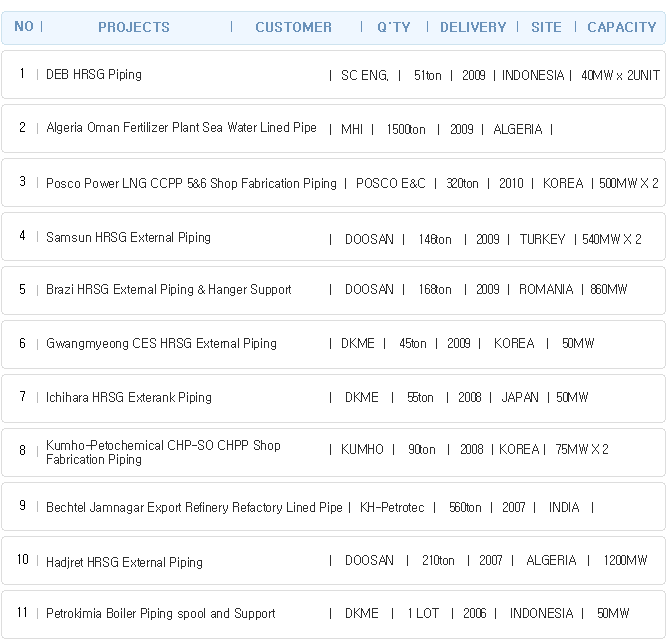Screen dimensions: 667x643
Task: Click '146ton' quantity value
Action: (x=435, y=239)
